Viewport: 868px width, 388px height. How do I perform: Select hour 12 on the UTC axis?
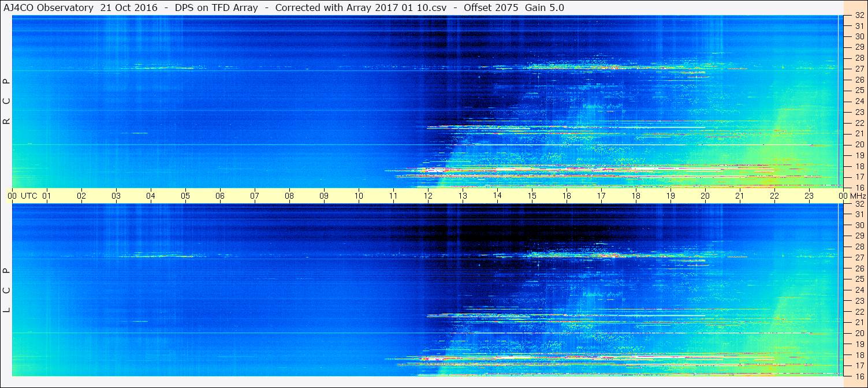point(428,196)
